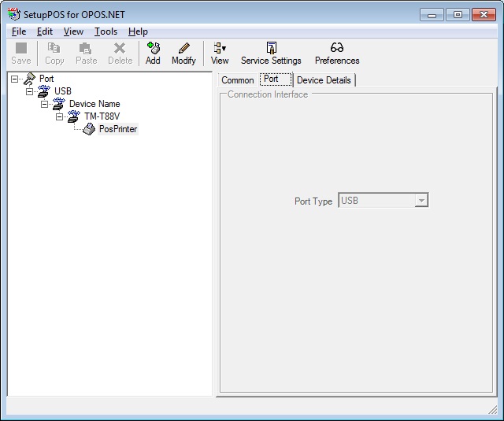The image size is (504, 421).
Task: Click the window resize grip
Action: tap(492, 409)
